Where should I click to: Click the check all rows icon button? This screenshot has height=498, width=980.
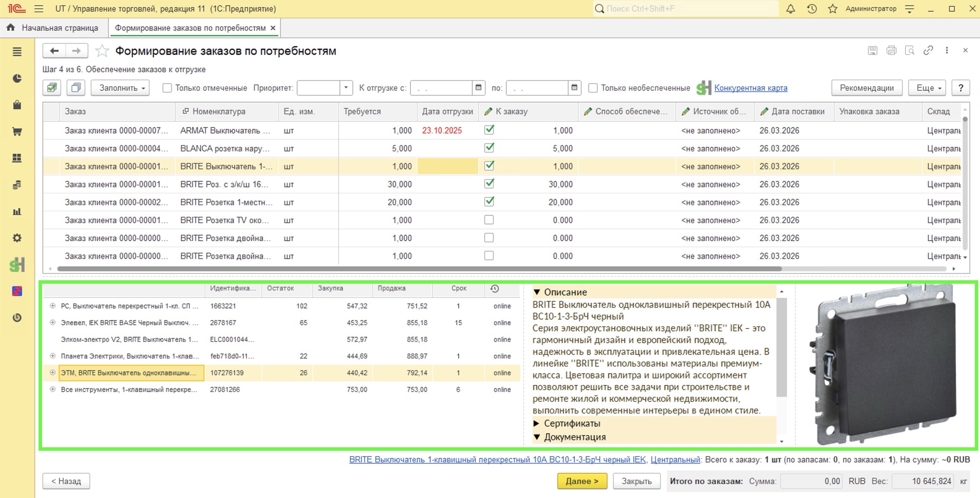(x=52, y=88)
